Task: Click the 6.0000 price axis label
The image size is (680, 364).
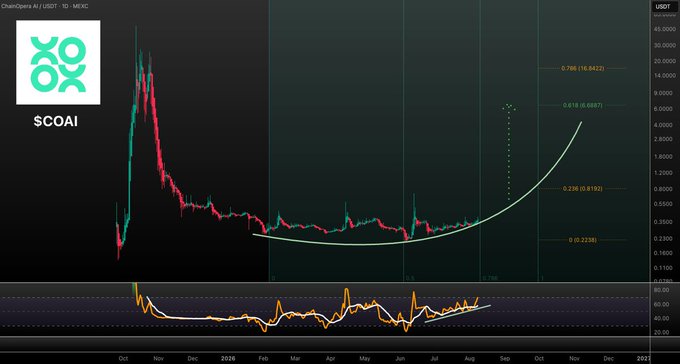Action: coord(665,109)
